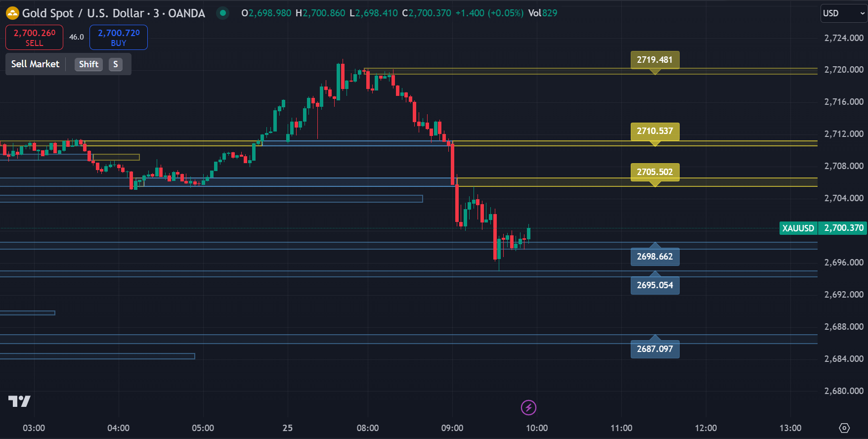Click the 2698.662 blue price label
This screenshot has width=868, height=439.
tap(655, 257)
